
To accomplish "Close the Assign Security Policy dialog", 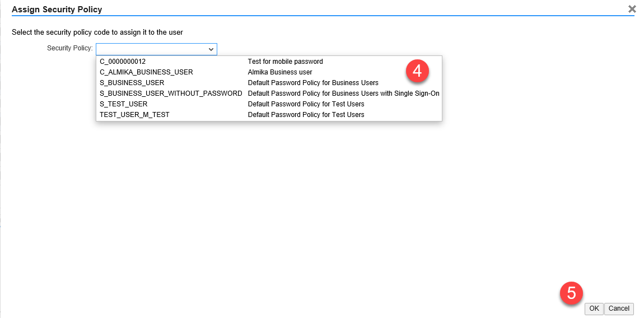I will (632, 9).
